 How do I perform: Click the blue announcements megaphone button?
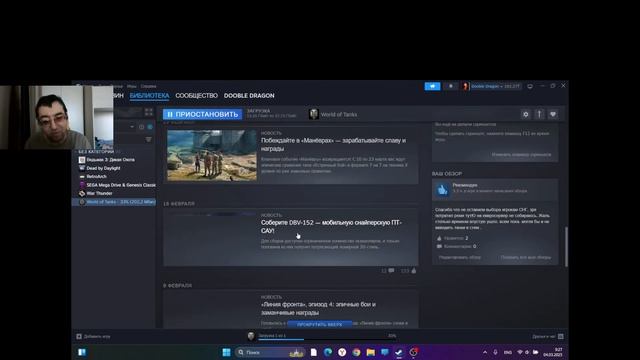tap(432, 86)
